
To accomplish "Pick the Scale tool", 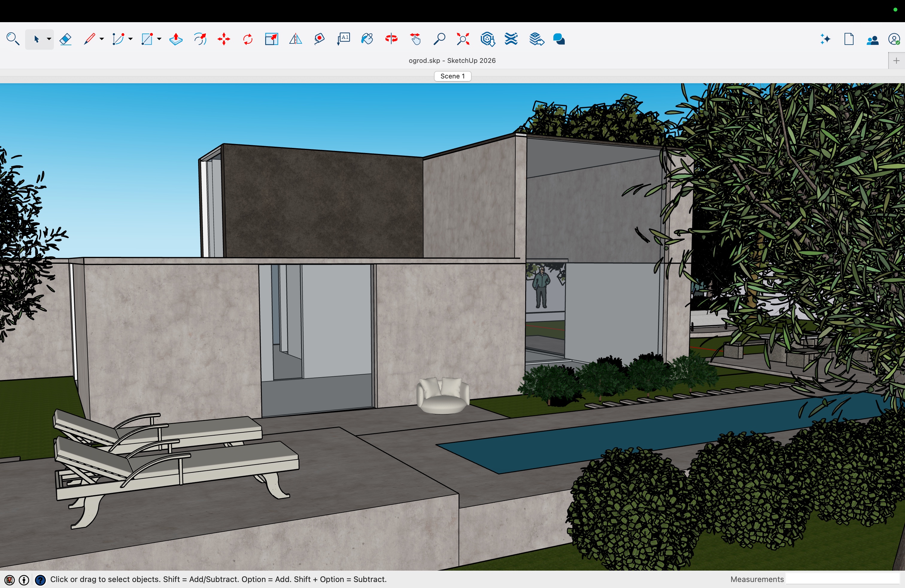I will pyautogui.click(x=271, y=39).
